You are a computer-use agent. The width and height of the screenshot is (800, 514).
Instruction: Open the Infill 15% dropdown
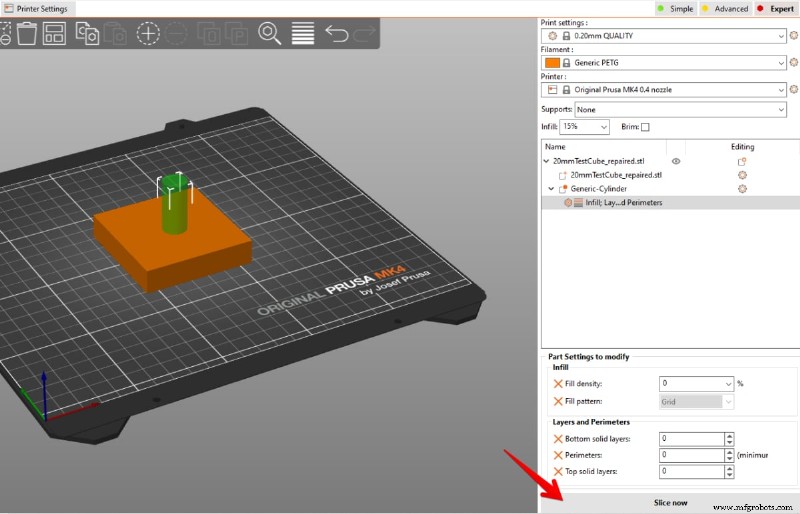click(584, 127)
